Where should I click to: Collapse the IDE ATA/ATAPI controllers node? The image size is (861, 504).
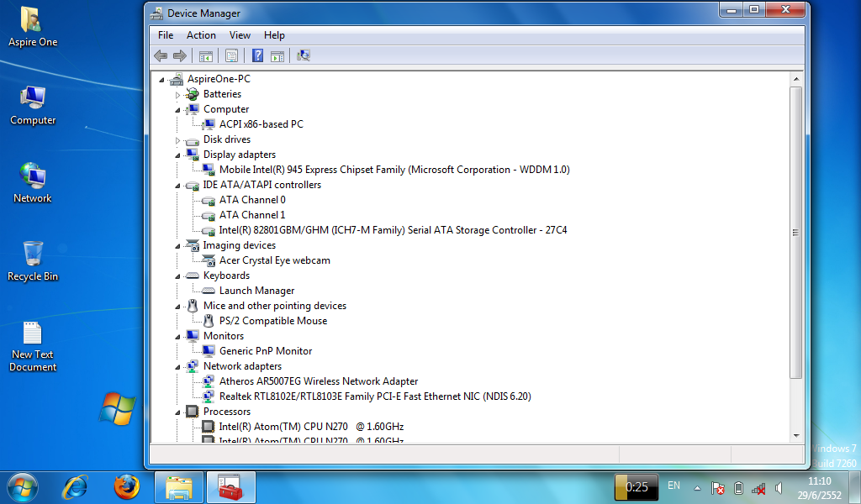[177, 186]
